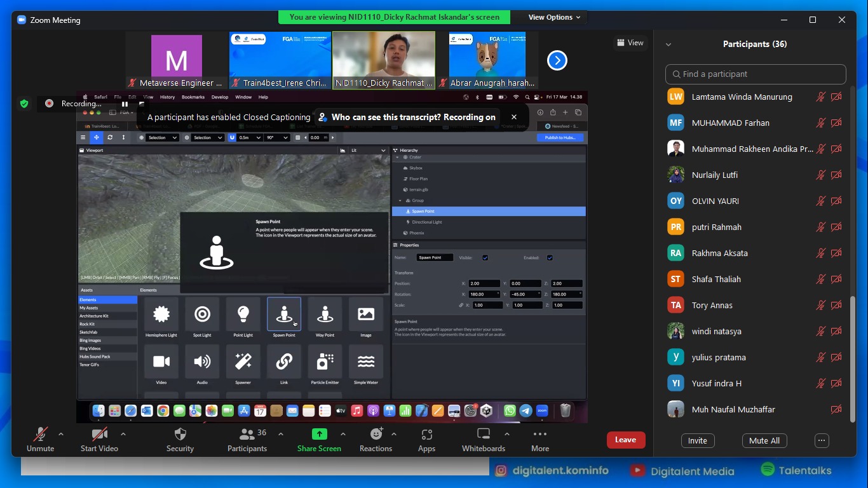Pause the recording
Image resolution: width=868 pixels, height=488 pixels.
125,104
